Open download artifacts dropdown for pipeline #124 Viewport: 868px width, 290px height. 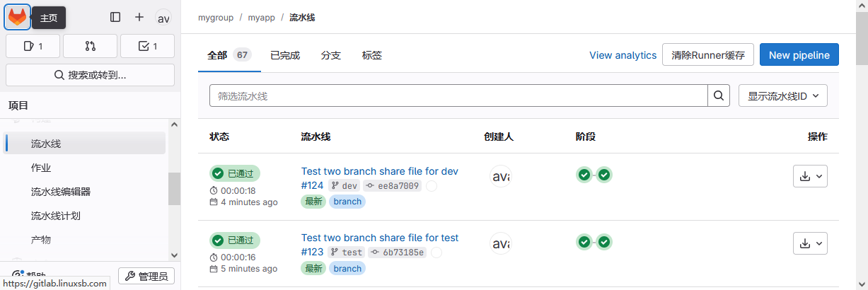pos(810,177)
